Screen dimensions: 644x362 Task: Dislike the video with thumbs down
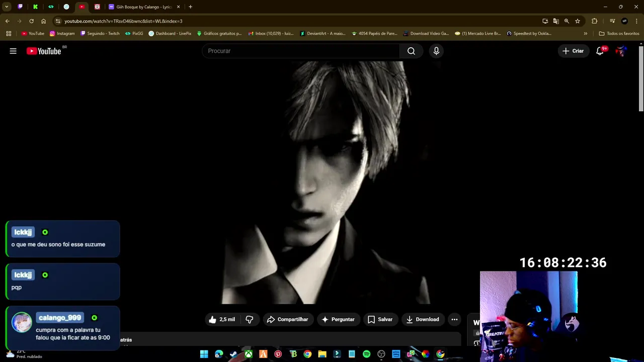point(250,319)
